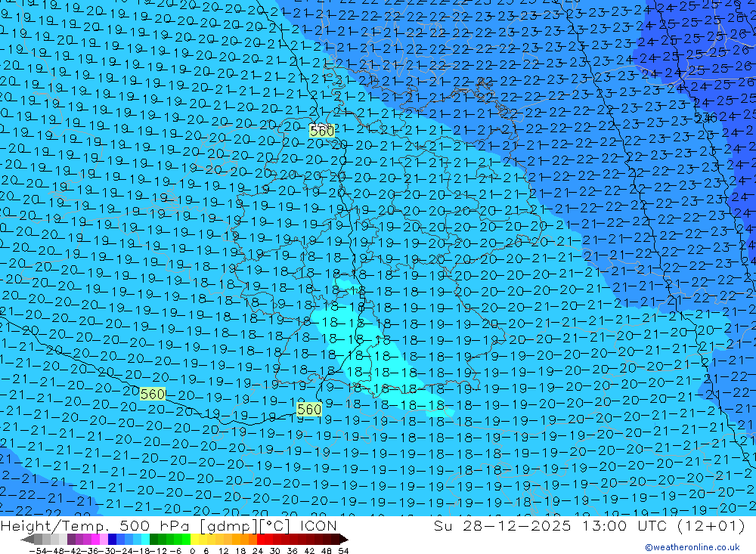
Task: Click the topmost yellow 560 contour label
Action: coord(322,131)
